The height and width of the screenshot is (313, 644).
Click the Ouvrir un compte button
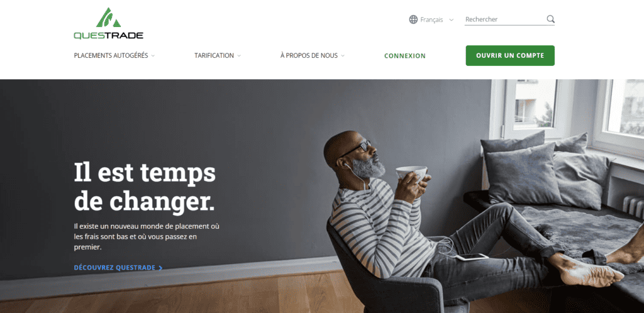(x=510, y=55)
